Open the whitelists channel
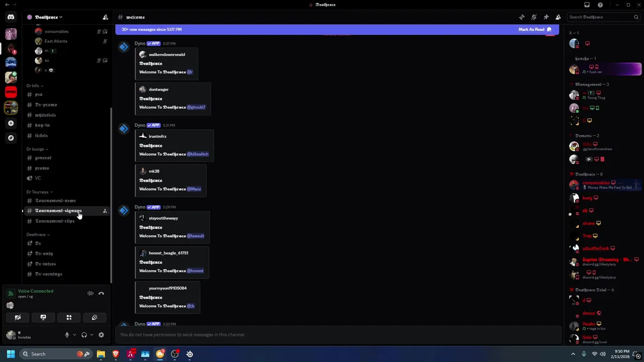 point(66,115)
